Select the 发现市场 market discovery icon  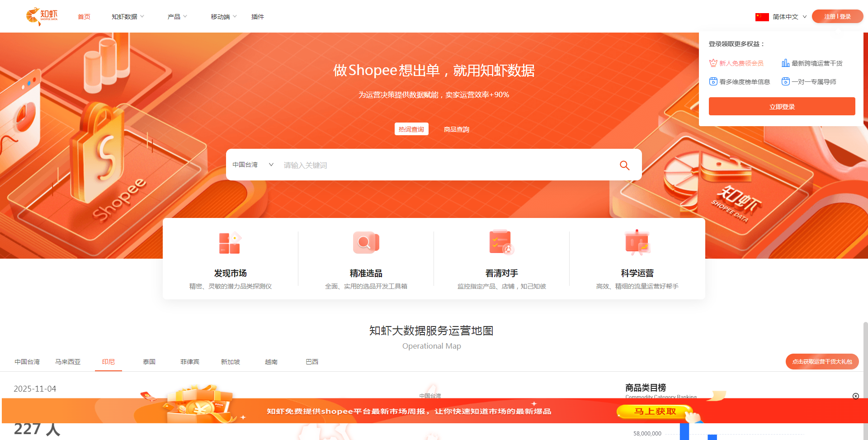(x=230, y=243)
